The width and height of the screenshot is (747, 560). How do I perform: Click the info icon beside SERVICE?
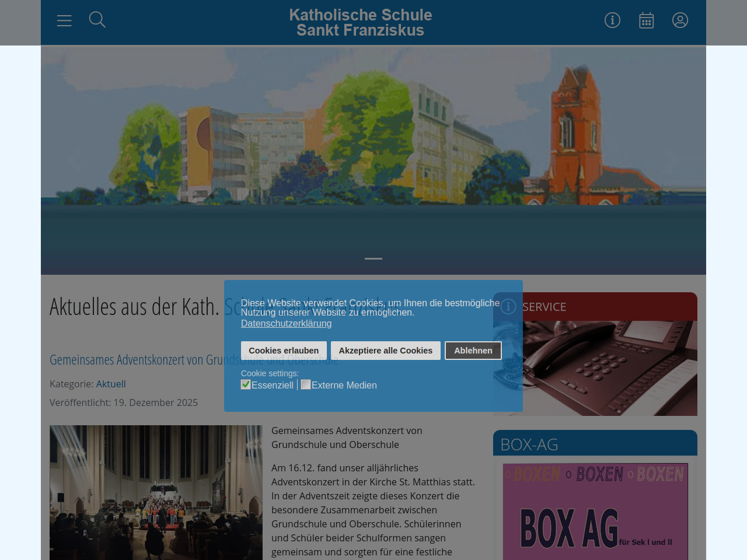(x=508, y=307)
